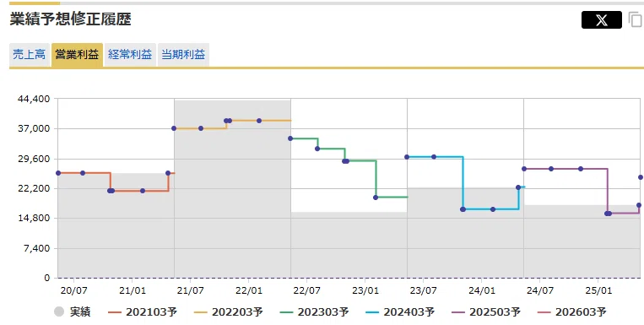
Task: Toggle the 202303予 green legend item
Action: 314,311
